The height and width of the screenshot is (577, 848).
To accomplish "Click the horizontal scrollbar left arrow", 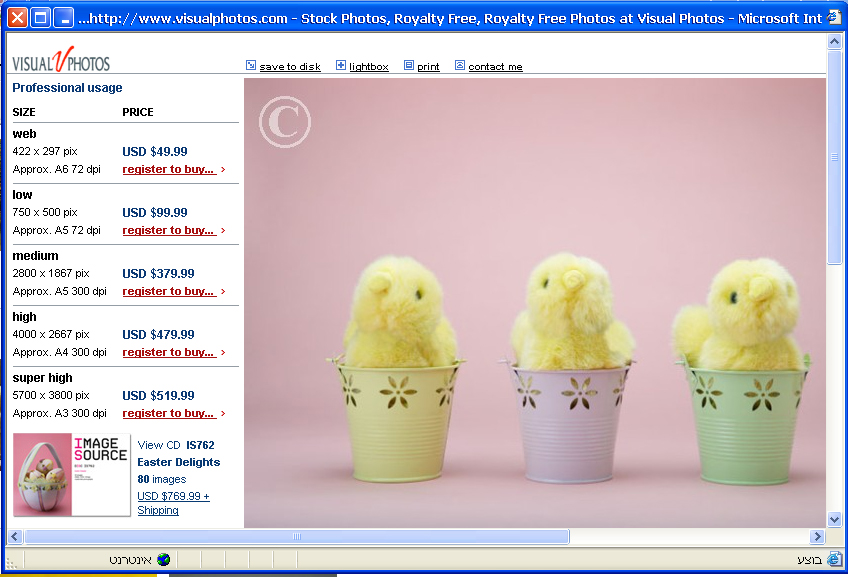I will tap(15, 536).
